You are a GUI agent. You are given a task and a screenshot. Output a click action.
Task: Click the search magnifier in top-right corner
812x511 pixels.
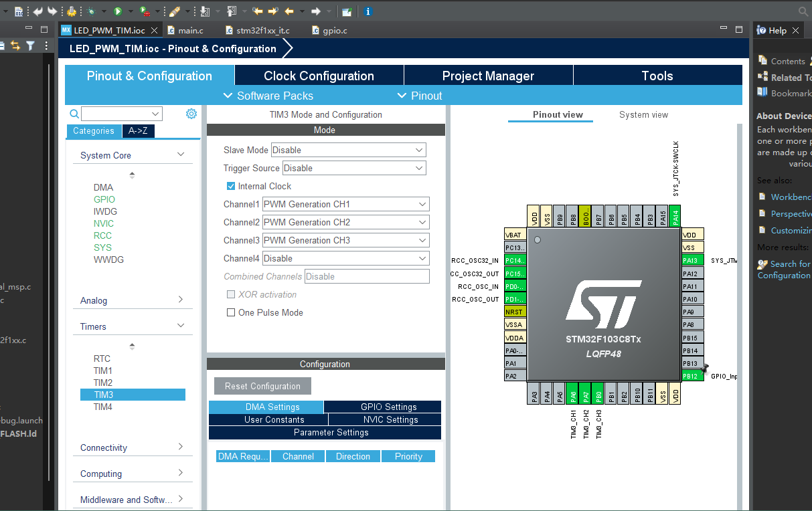[x=804, y=11]
